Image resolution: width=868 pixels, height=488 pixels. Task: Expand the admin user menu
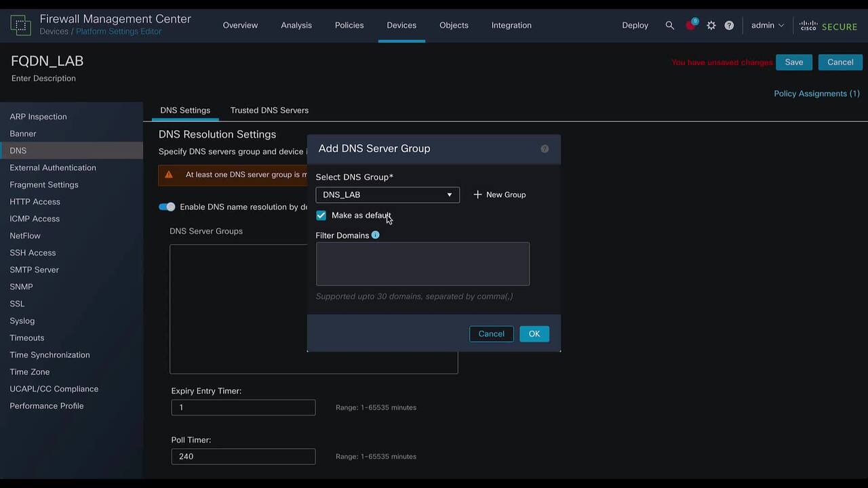point(767,25)
